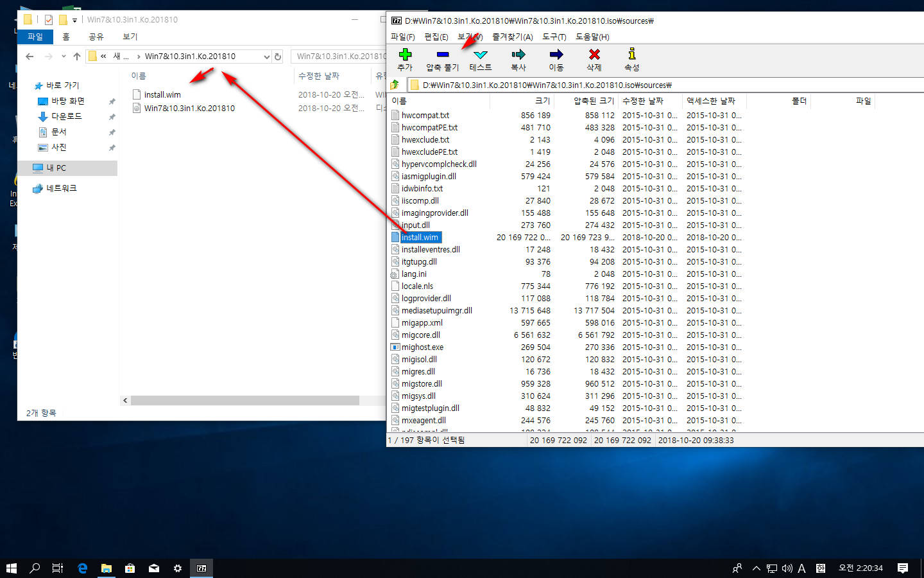Select install.wim in 7-Zip list
Image resolution: width=924 pixels, height=578 pixels.
(420, 238)
